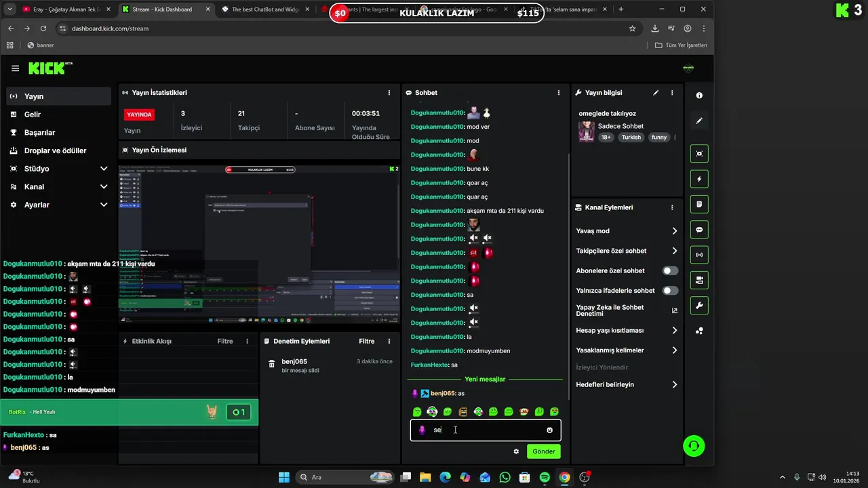868x488 pixels.
Task: Toggle Yalnızca ifadelerle sohbet switch
Action: 670,291
